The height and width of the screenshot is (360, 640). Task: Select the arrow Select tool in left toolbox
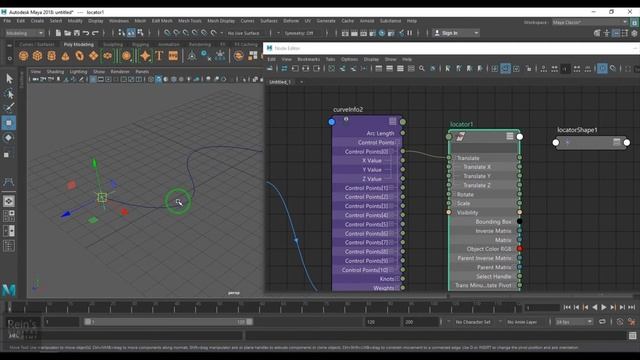(x=9, y=78)
